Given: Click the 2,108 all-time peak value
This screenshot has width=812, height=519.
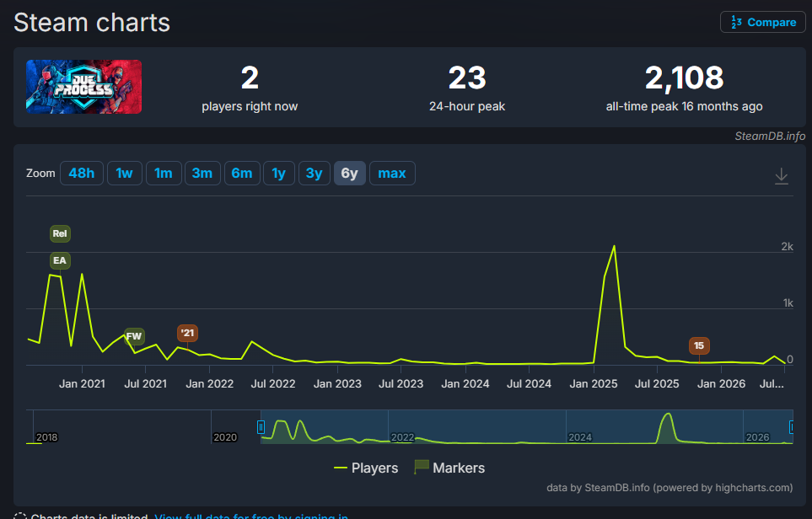Looking at the screenshot, I should point(684,78).
